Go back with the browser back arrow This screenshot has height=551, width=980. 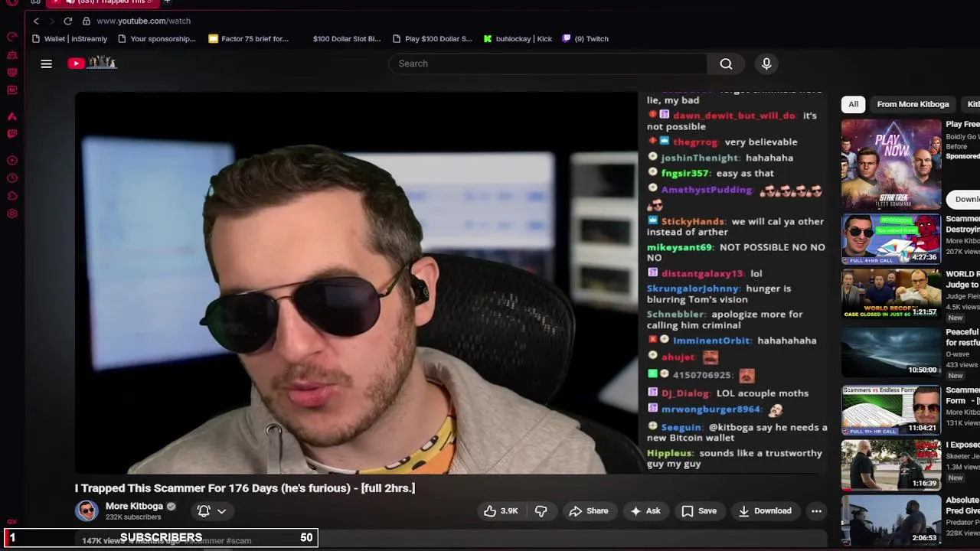[36, 21]
